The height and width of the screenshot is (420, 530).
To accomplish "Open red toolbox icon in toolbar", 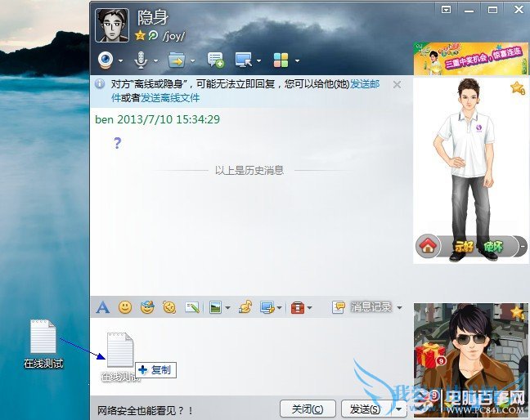I will coord(298,307).
